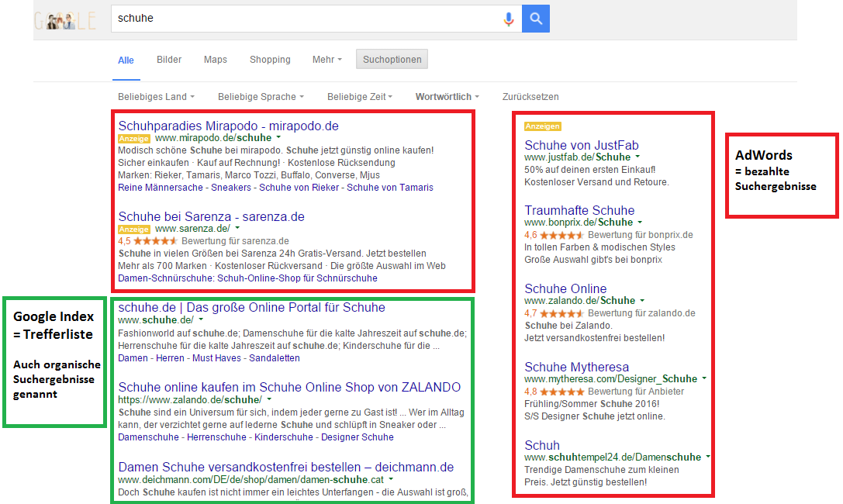Screen dimensions: 843x504
Task: Go to the Shopping tab
Action: pyautogui.click(x=270, y=60)
